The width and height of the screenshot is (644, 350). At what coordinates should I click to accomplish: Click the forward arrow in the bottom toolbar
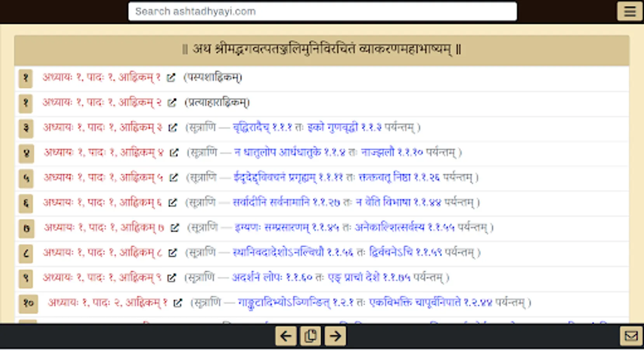[335, 336]
